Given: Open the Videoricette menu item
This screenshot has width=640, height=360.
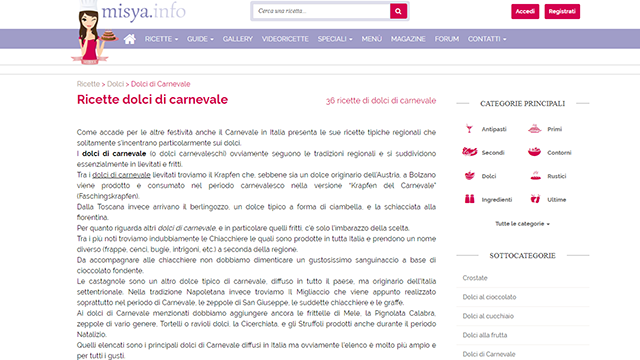Looking at the screenshot, I should [285, 39].
